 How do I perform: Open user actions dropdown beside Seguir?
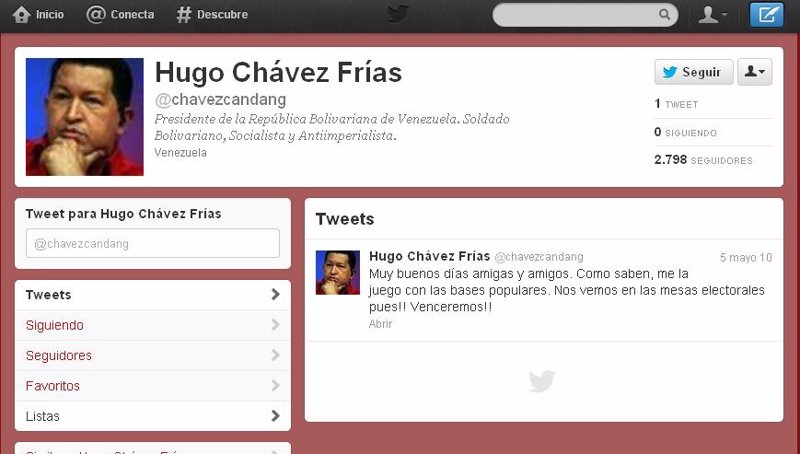[755, 72]
